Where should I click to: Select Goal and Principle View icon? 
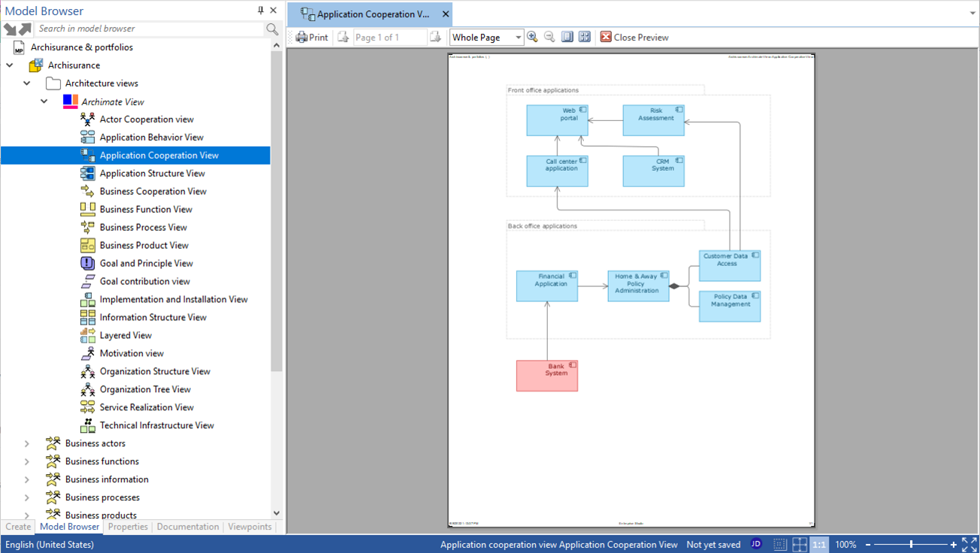coord(88,264)
